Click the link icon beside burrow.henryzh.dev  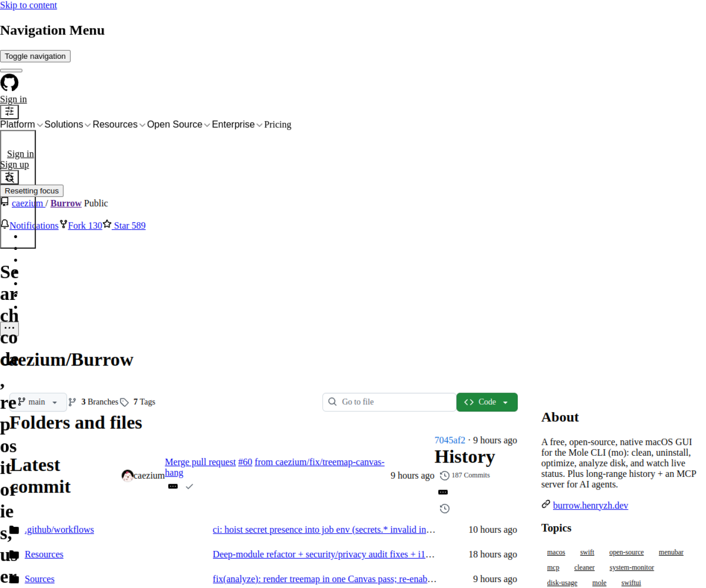tap(546, 504)
